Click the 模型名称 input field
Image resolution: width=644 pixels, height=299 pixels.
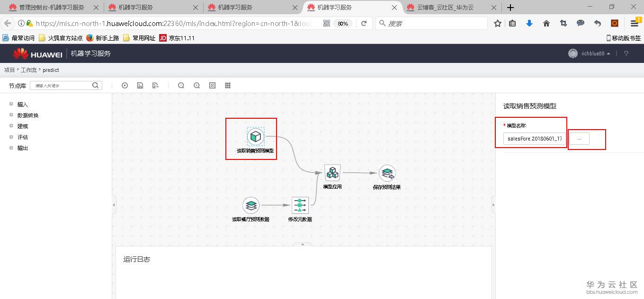point(535,139)
